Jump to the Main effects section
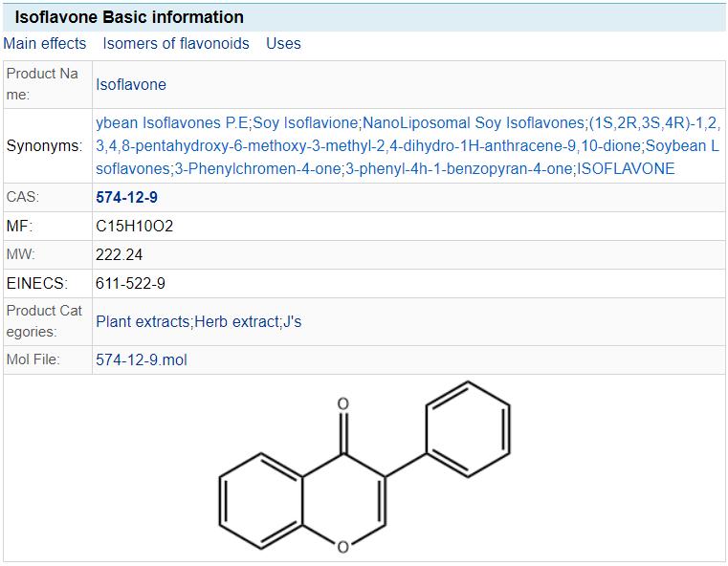The image size is (728, 566). pyautogui.click(x=44, y=43)
